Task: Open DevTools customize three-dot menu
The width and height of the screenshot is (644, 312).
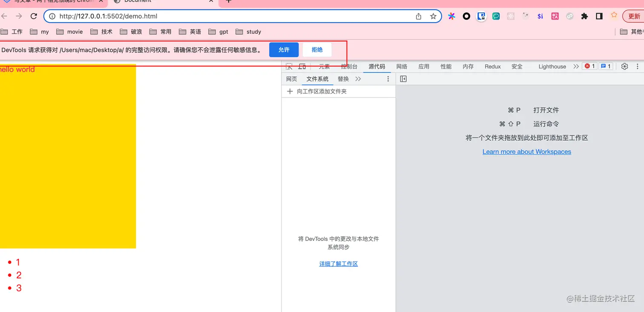Action: pos(638,66)
